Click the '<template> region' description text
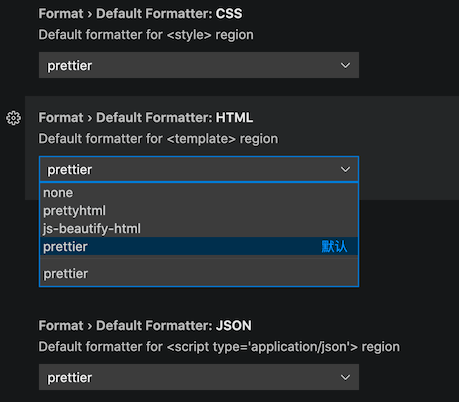Image resolution: width=459 pixels, height=402 pixels. point(158,139)
